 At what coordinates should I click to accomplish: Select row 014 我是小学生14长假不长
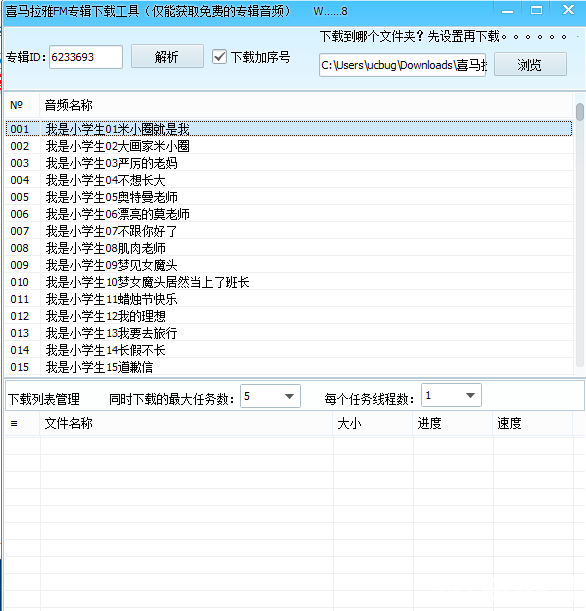coord(289,350)
